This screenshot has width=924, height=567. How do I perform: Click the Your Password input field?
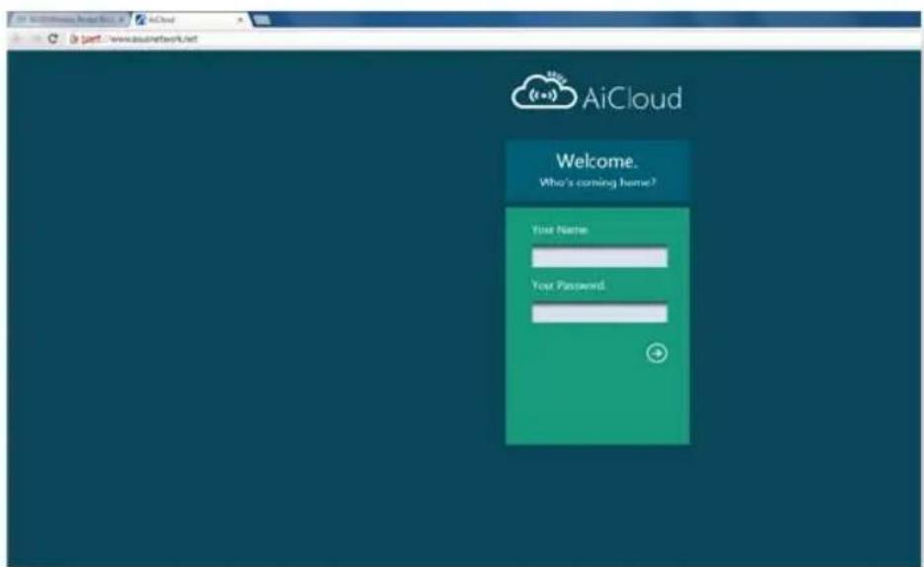[x=600, y=313]
